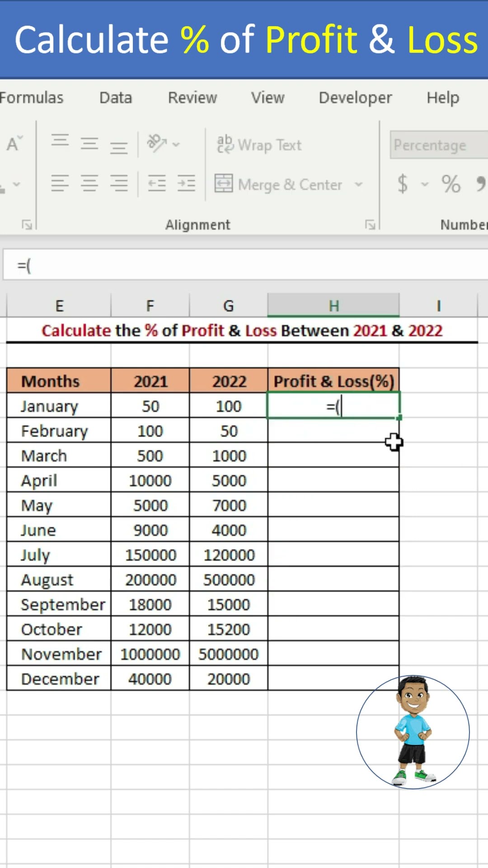
Task: Click the May 2022 cell with 7000
Action: click(x=229, y=505)
